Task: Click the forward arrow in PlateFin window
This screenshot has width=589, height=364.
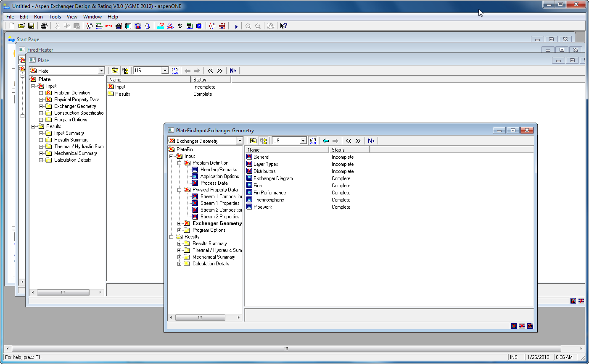Action: click(x=335, y=141)
